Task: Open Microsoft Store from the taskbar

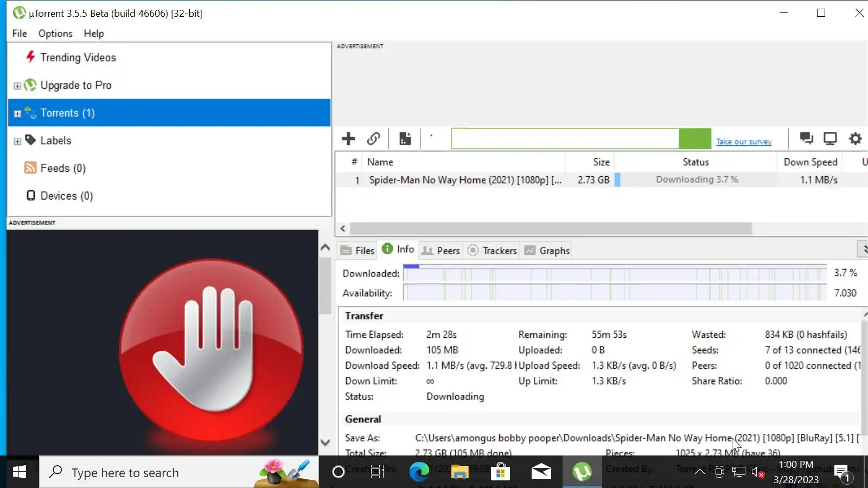Action: click(500, 472)
